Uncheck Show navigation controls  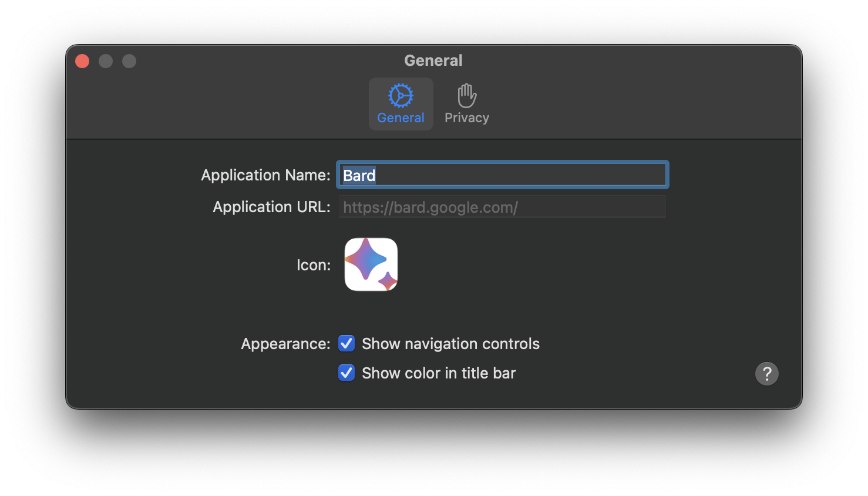pos(346,343)
